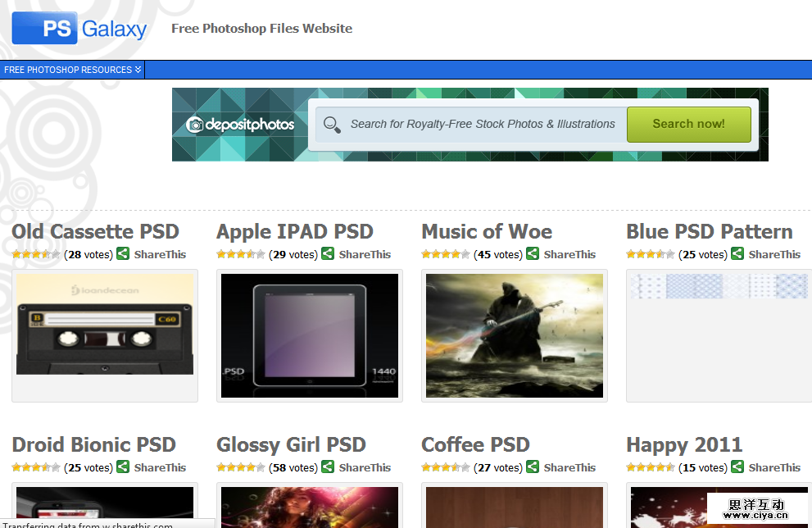812x528 pixels.
Task: Click ShareThis icon under Old Cassette PSD
Action: coord(123,254)
